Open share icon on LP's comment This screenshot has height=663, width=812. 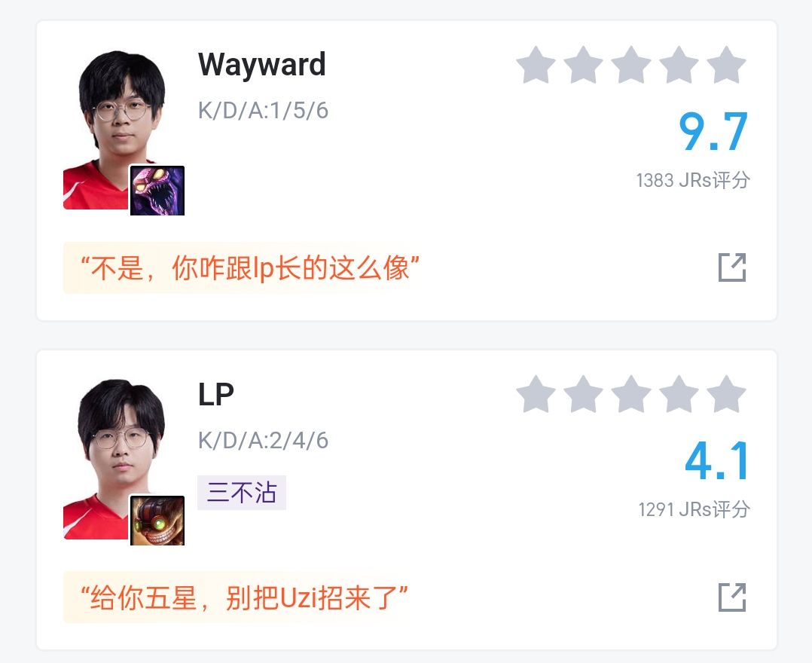point(732,597)
